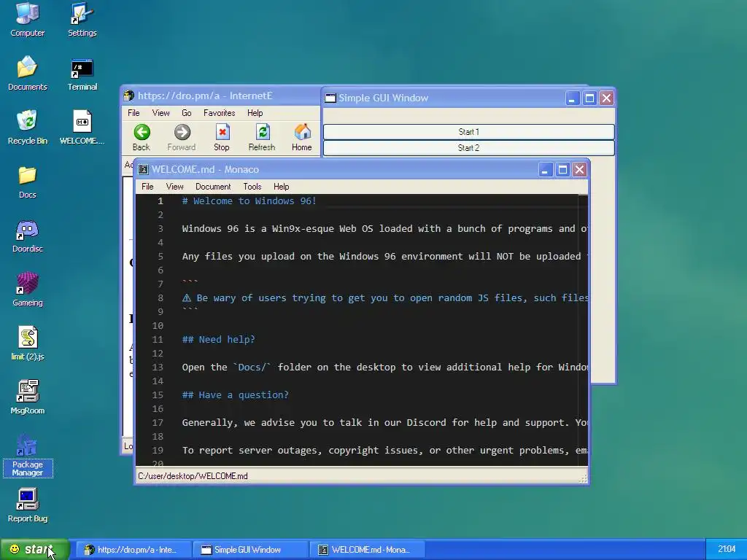747x560 pixels.
Task: Open the Help menu in InternetE
Action: pos(255,113)
